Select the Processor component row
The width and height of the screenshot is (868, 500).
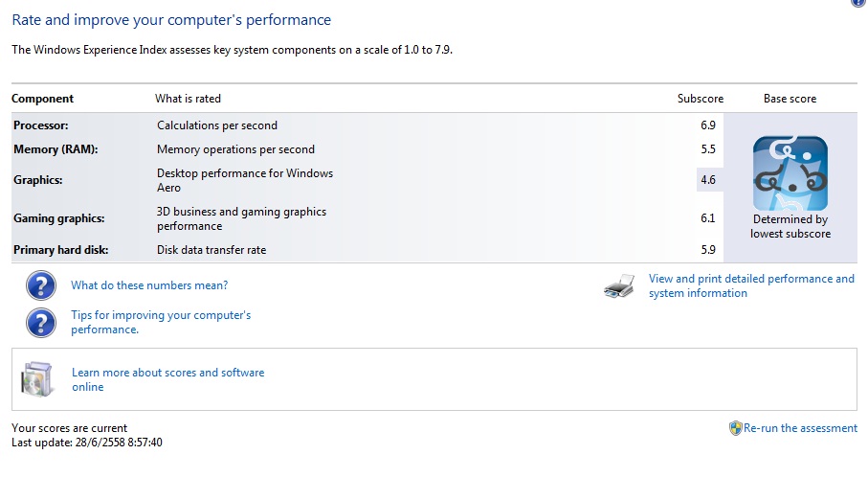coord(367,125)
